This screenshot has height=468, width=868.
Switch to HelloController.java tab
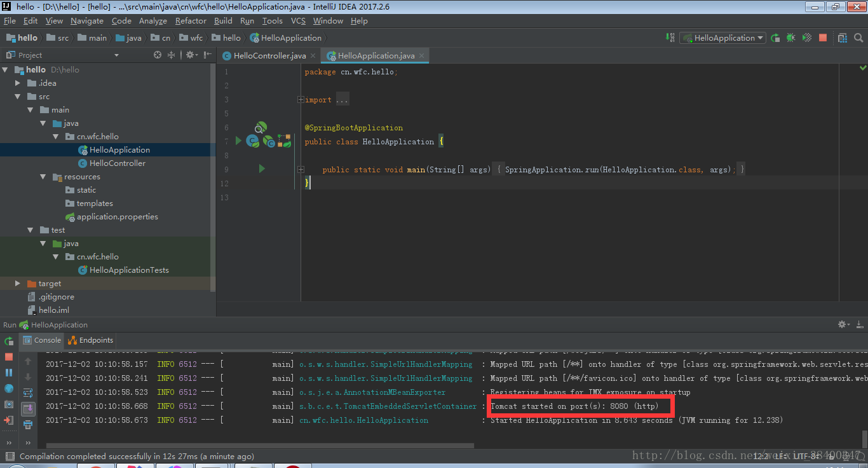click(x=269, y=56)
